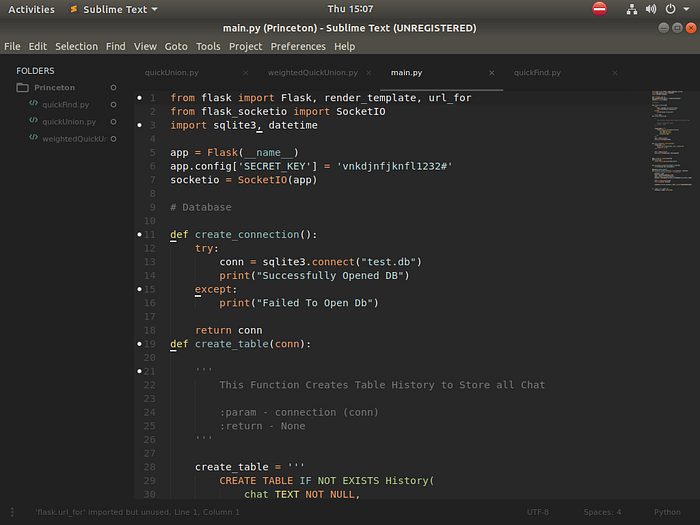Screen dimensions: 700x525
Task: Open the clock showing Thu 15:07
Action: click(350, 9)
